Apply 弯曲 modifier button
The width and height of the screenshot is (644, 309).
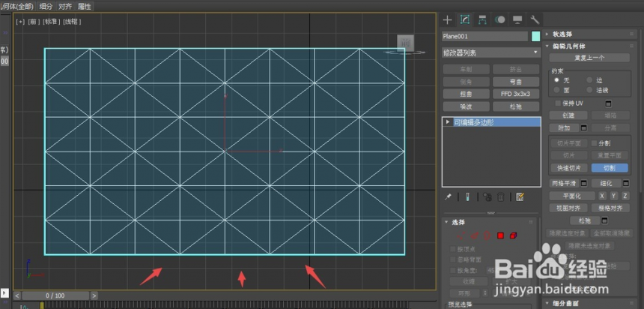(516, 82)
